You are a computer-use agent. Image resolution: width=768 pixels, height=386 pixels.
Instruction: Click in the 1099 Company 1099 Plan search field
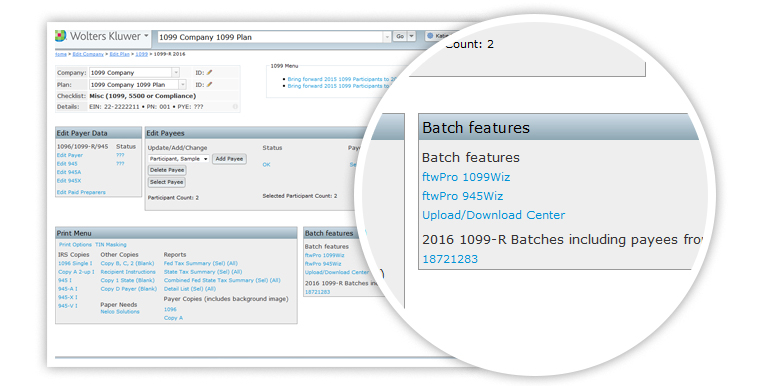(270, 37)
